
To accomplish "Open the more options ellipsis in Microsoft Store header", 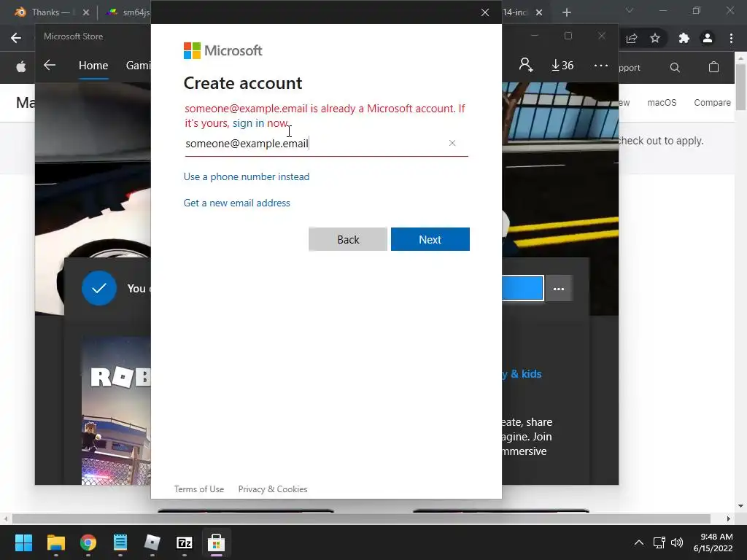I will pyautogui.click(x=601, y=65).
